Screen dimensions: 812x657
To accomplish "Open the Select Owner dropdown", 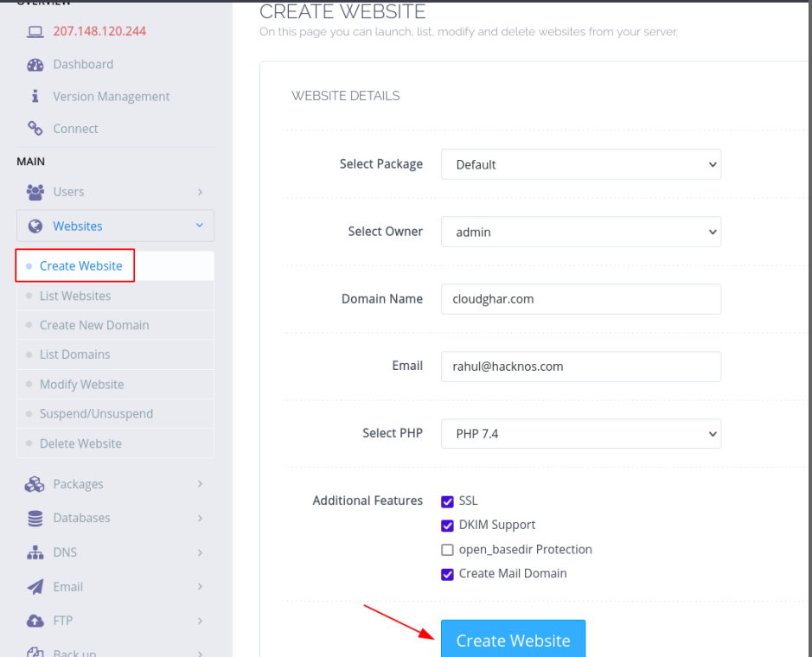I will (x=581, y=232).
